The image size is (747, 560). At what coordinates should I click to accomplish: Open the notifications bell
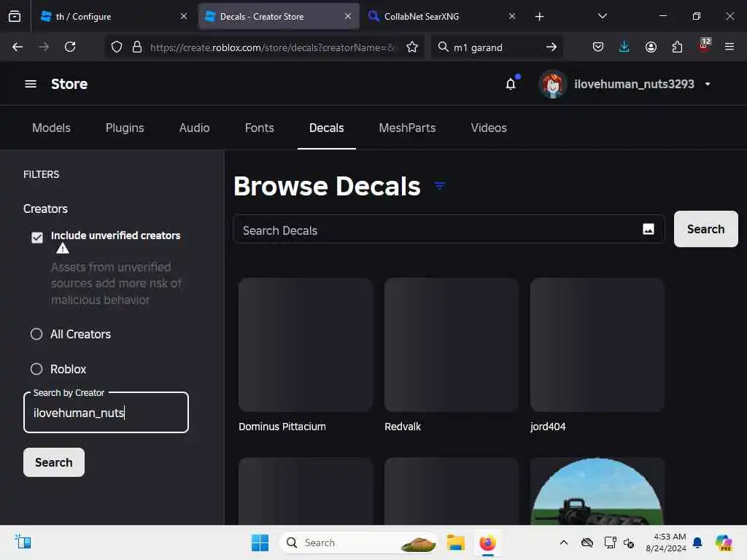[511, 84]
